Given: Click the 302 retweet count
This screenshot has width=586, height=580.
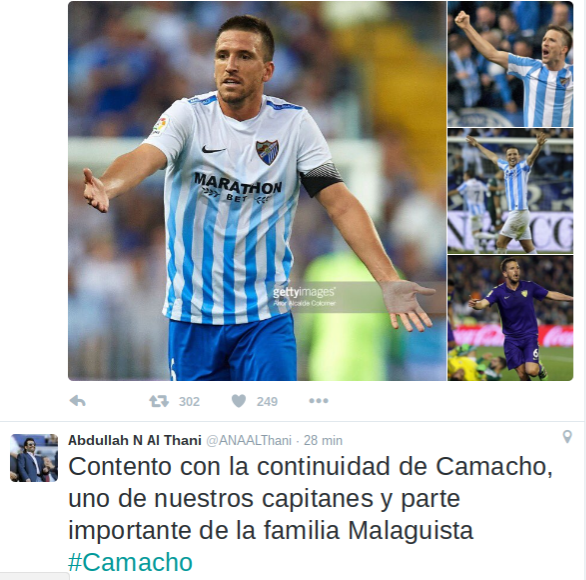Looking at the screenshot, I should click(189, 401).
